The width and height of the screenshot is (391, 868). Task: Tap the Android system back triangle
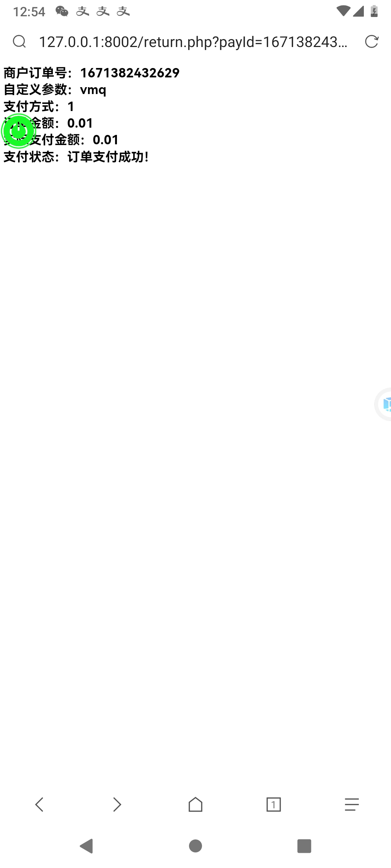[87, 846]
